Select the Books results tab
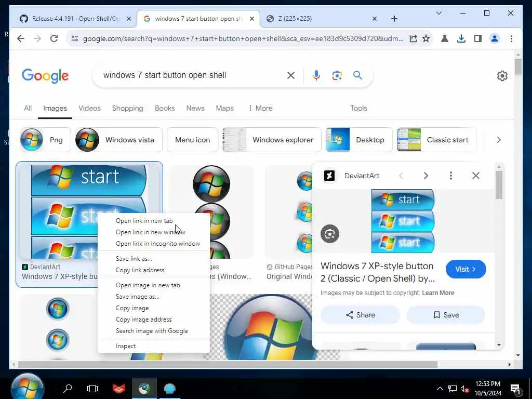 pyautogui.click(x=165, y=108)
